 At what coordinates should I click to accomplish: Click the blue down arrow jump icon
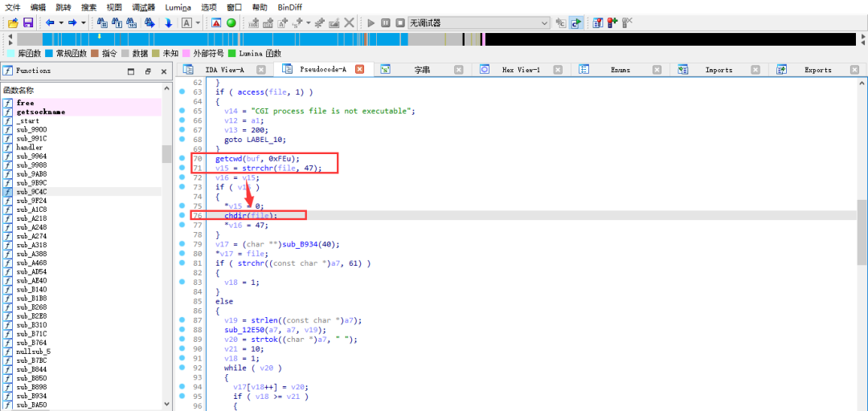(x=168, y=22)
